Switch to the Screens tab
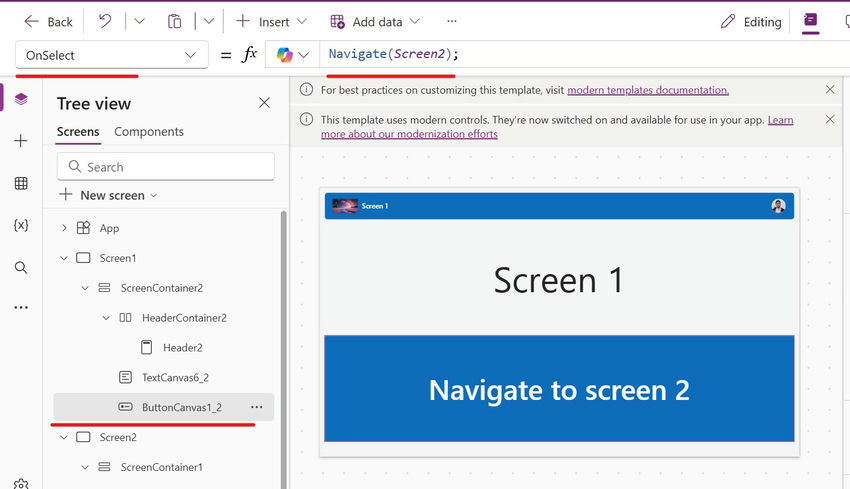This screenshot has width=850, height=489. (78, 132)
